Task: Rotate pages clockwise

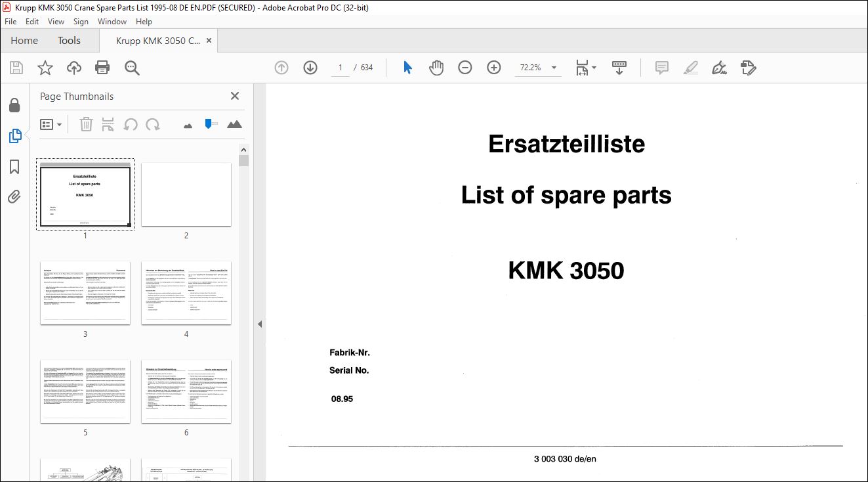Action: click(153, 124)
